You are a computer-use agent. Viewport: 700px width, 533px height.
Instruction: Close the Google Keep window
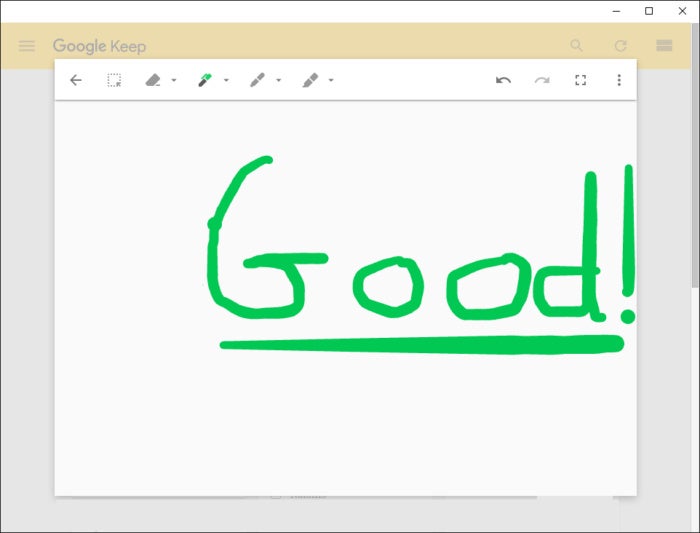pos(682,11)
